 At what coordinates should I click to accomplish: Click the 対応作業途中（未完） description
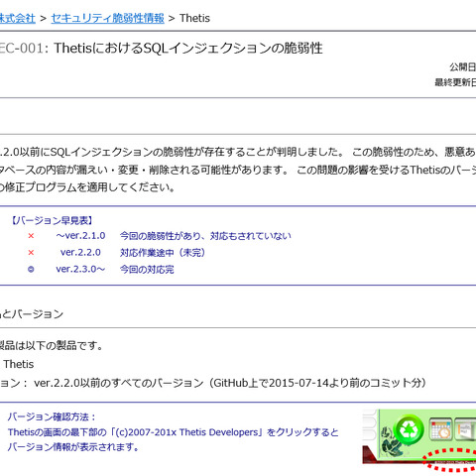[163, 253]
